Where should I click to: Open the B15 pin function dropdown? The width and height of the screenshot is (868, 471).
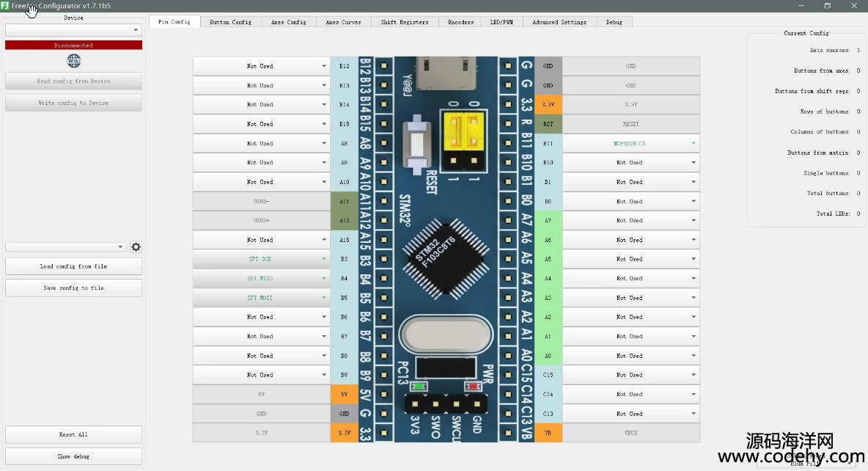tap(261, 124)
